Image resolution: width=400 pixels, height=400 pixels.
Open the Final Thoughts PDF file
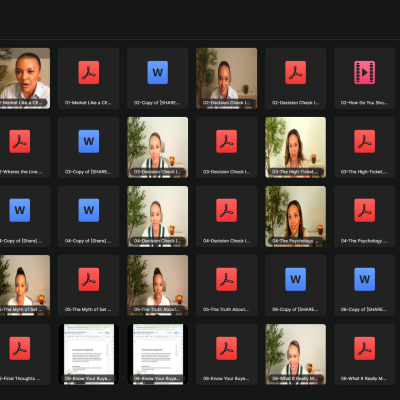click(x=24, y=354)
